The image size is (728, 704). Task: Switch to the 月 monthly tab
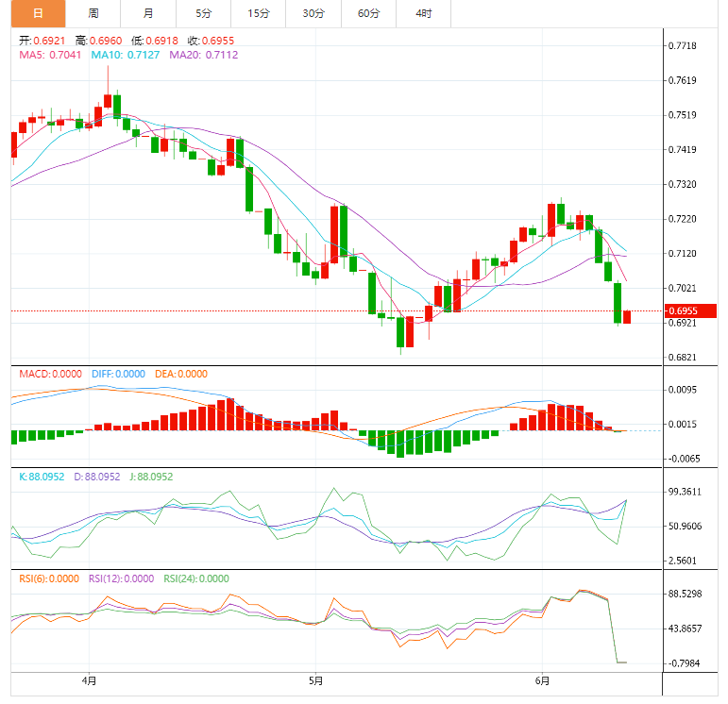pos(148,13)
